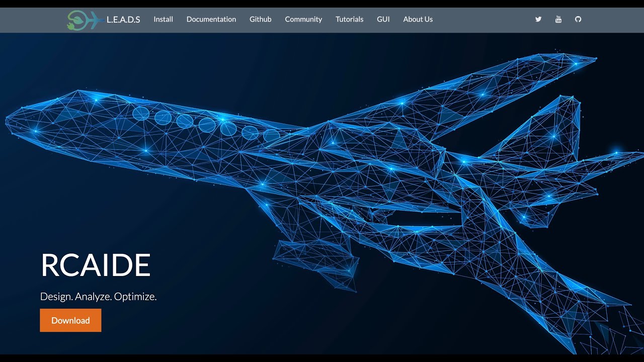Click the Design. Analyze. Optimize. tagline
Screen dimensions: 644x362
tap(99, 297)
